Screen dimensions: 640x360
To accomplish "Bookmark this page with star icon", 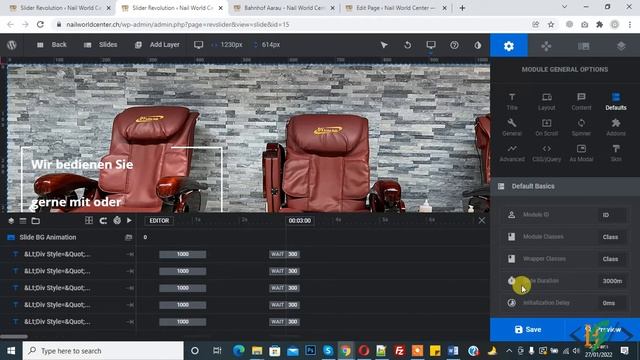I will click(551, 24).
